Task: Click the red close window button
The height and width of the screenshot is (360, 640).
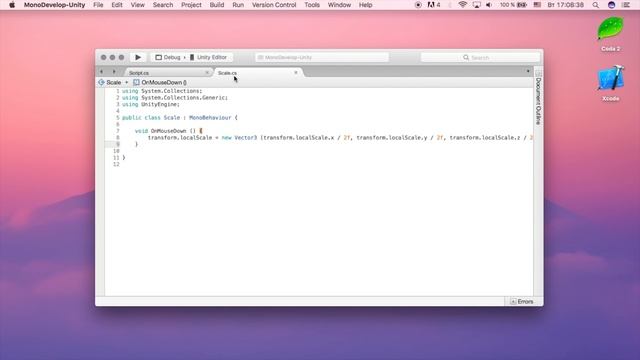Action: tap(104, 58)
